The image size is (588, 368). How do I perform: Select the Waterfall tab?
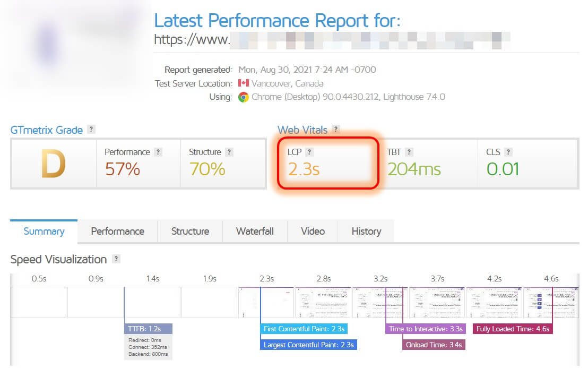255,231
